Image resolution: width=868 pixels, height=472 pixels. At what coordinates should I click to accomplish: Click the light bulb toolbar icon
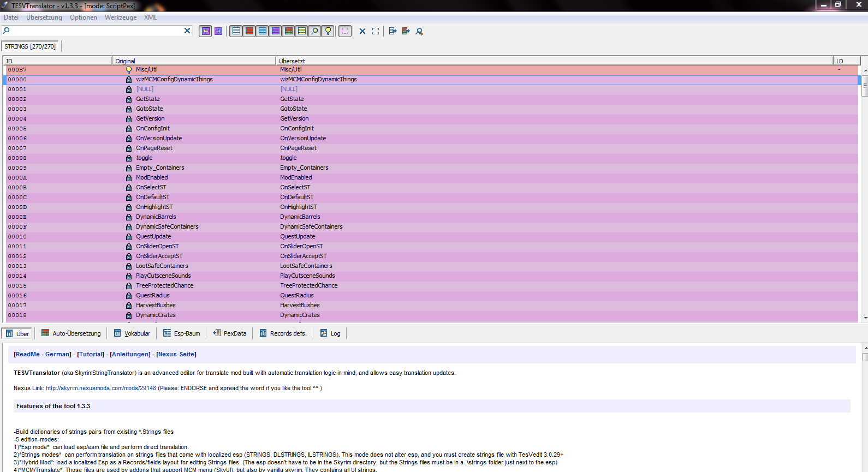pos(328,31)
